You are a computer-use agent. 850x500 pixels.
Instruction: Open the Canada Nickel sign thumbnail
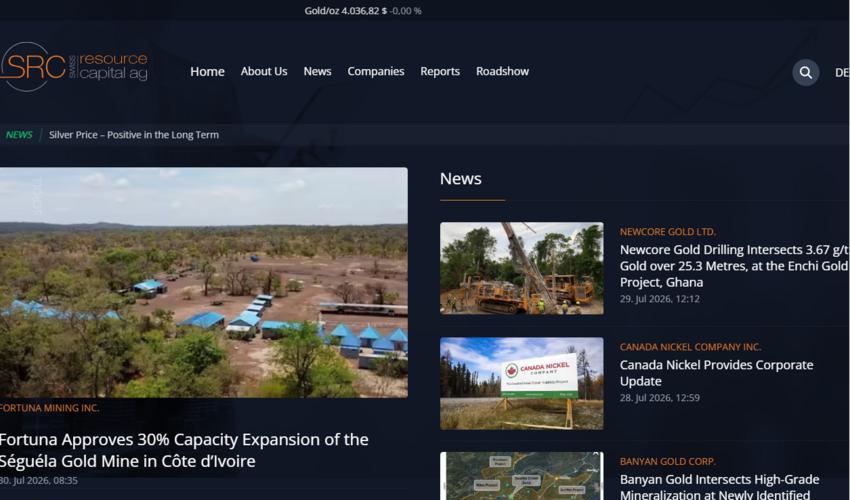click(x=521, y=383)
